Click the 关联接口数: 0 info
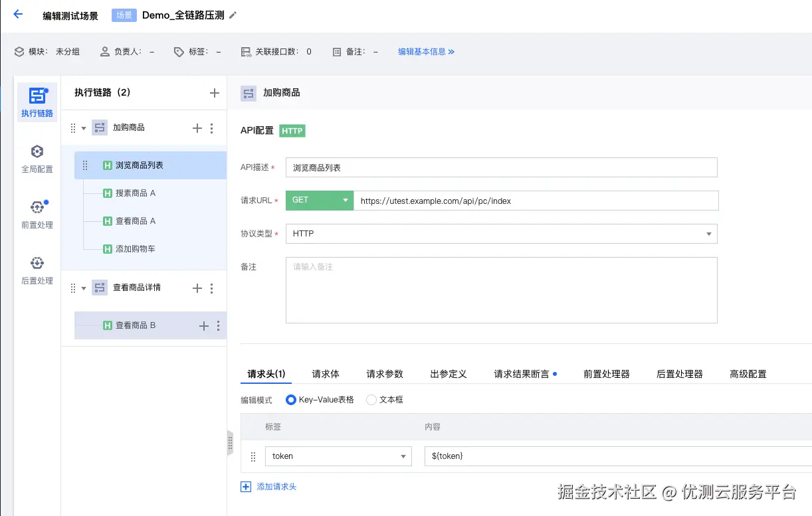 (276, 52)
